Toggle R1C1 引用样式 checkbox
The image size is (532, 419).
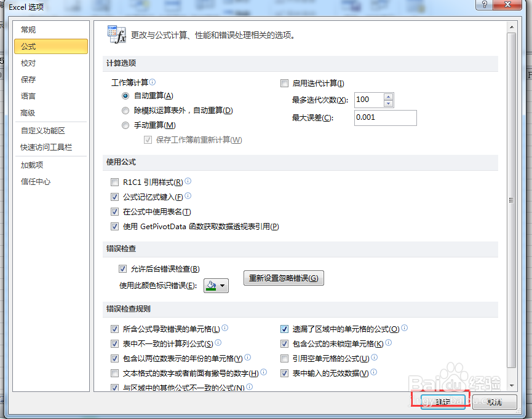click(x=114, y=182)
